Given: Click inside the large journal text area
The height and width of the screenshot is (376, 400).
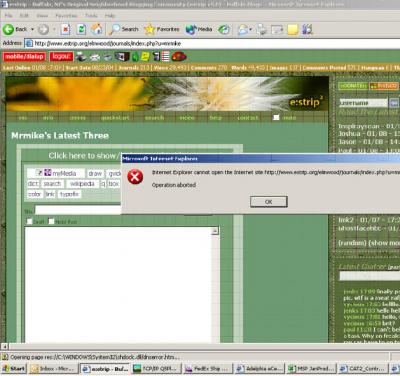Looking at the screenshot, I should [118, 285].
